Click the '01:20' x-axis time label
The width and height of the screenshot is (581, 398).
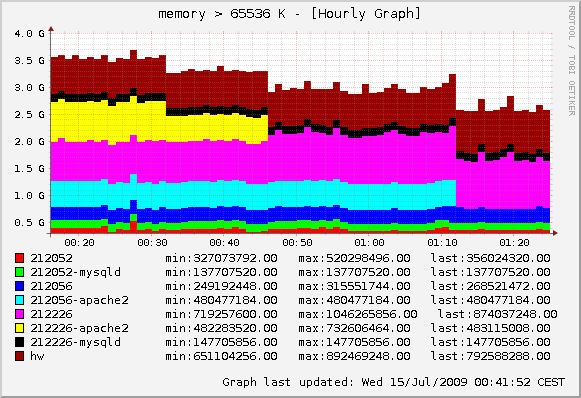(x=514, y=243)
